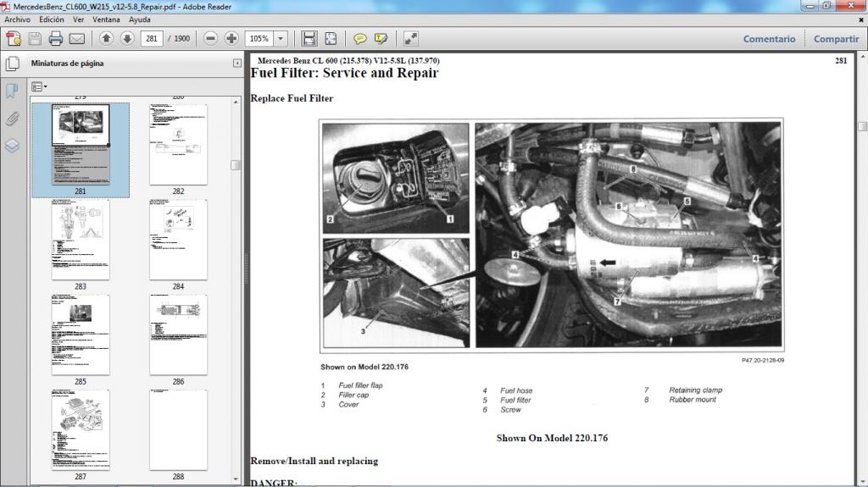Open the Archivo menu
This screenshot has height=487, width=868.
pyautogui.click(x=17, y=19)
